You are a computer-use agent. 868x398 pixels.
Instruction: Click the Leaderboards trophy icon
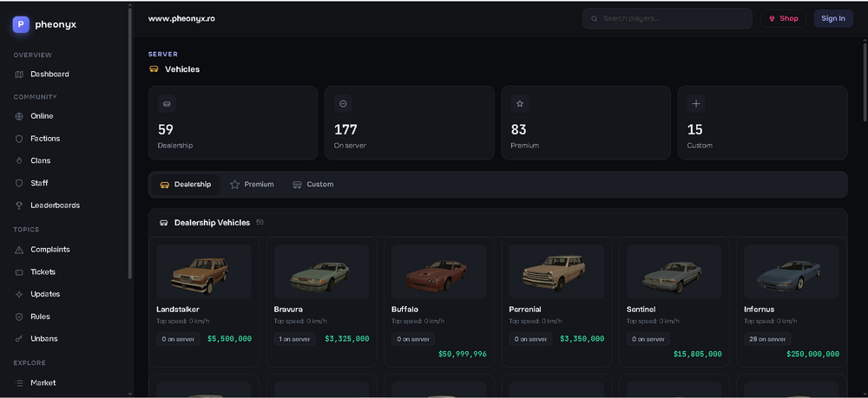(x=19, y=206)
